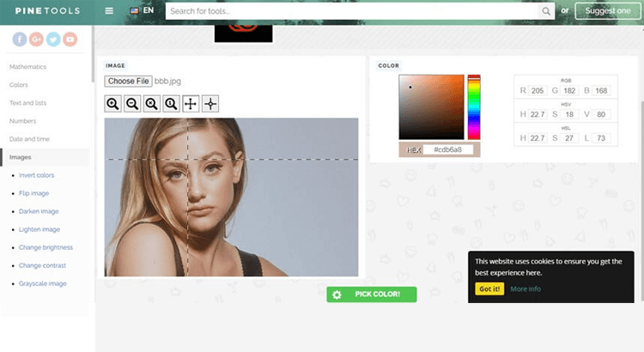Viewport: 644px width, 352px height.
Task: Open the Text and lists category
Action: (27, 103)
